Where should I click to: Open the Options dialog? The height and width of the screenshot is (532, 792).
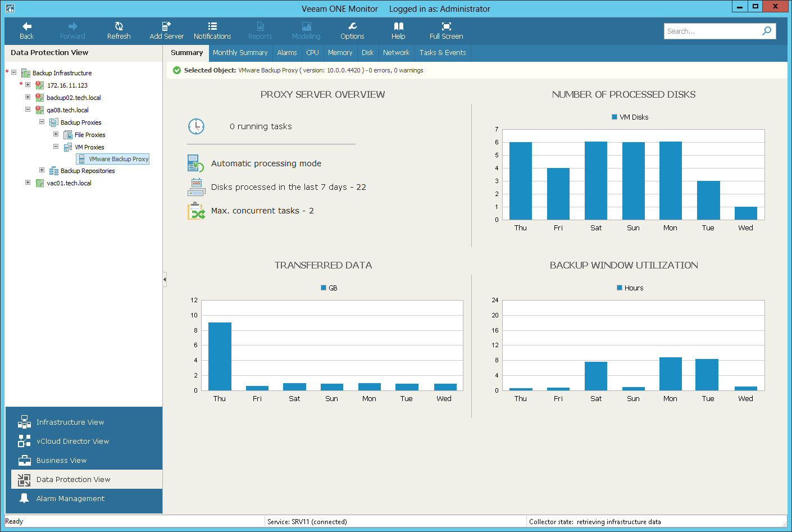[x=352, y=31]
